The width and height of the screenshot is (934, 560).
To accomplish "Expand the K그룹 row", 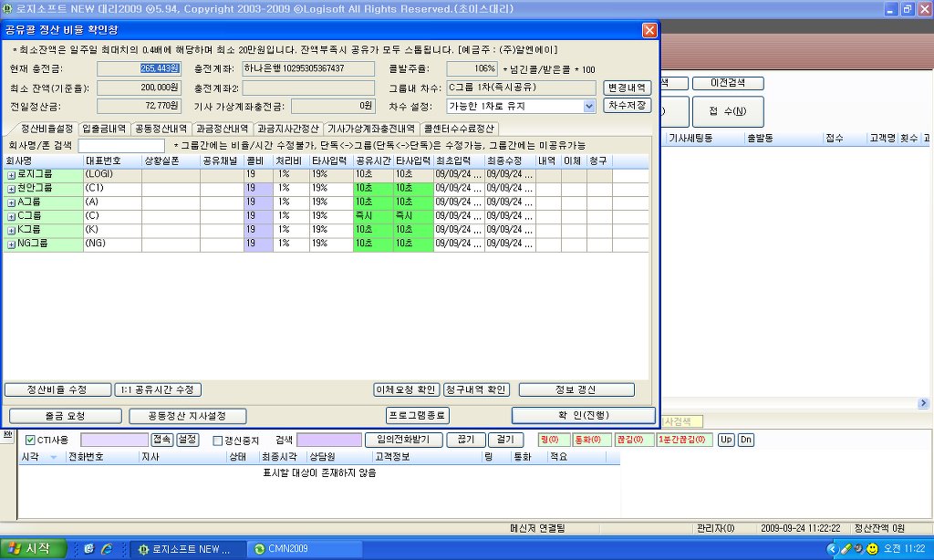I will tap(11, 231).
